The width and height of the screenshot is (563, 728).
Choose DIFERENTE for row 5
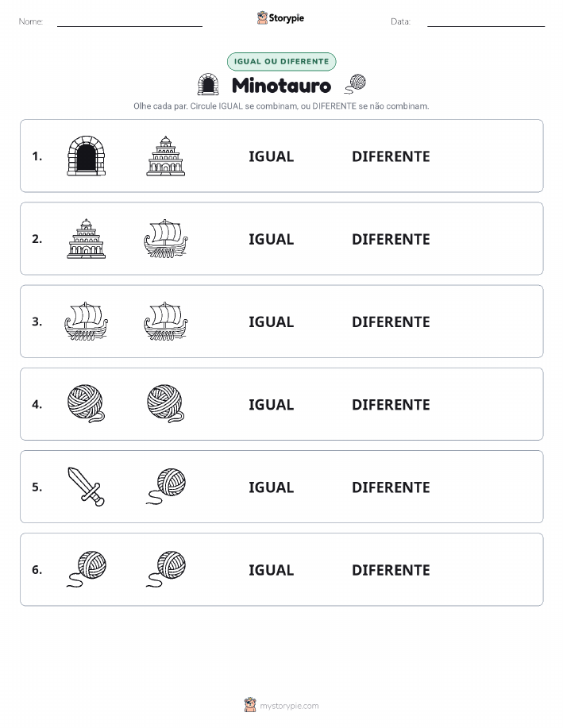(391, 487)
